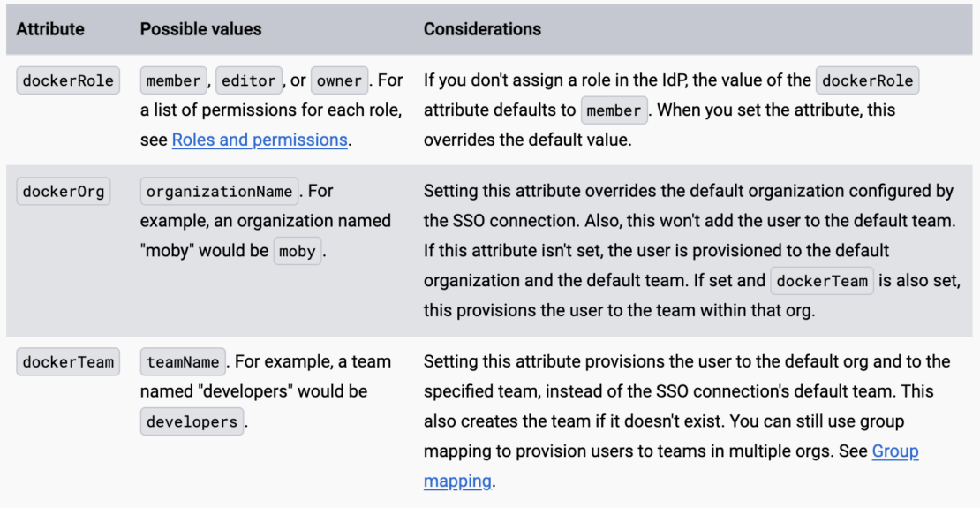Click the moby code chip
980x508 pixels.
pos(297,251)
